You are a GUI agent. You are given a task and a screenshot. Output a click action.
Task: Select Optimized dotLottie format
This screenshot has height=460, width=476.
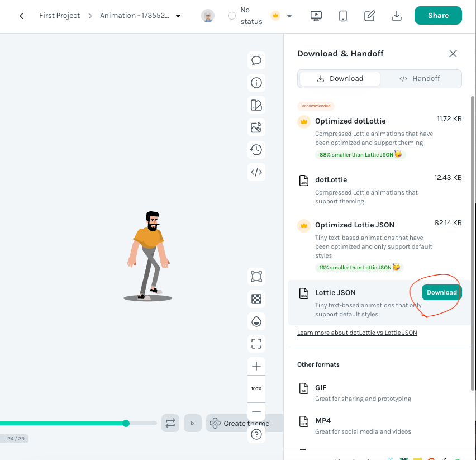tap(379, 137)
